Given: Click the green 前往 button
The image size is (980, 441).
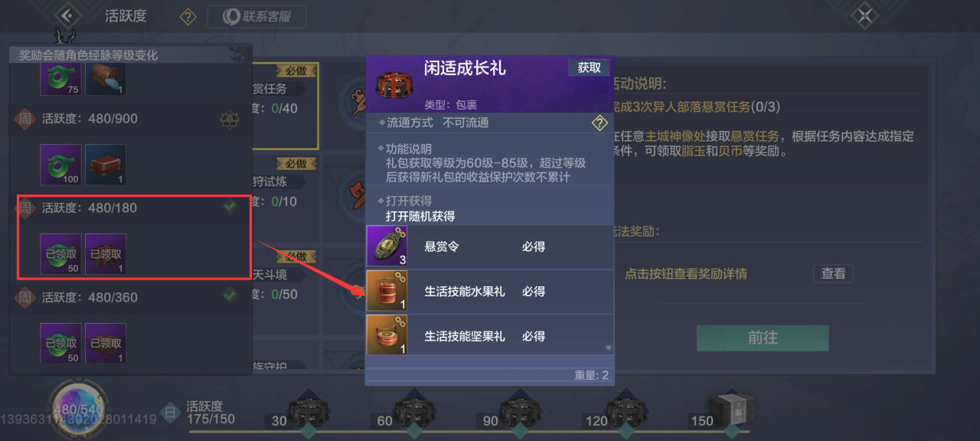Looking at the screenshot, I should tap(763, 338).
